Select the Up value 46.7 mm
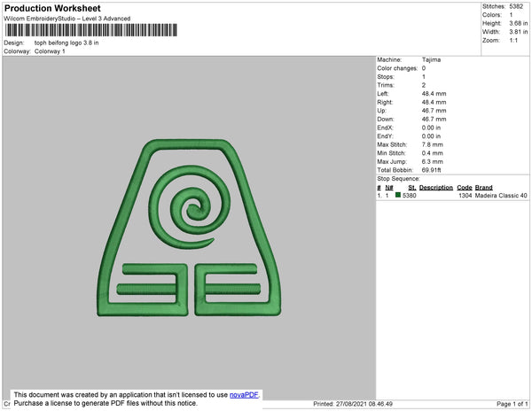The image size is (532, 411). point(434,111)
